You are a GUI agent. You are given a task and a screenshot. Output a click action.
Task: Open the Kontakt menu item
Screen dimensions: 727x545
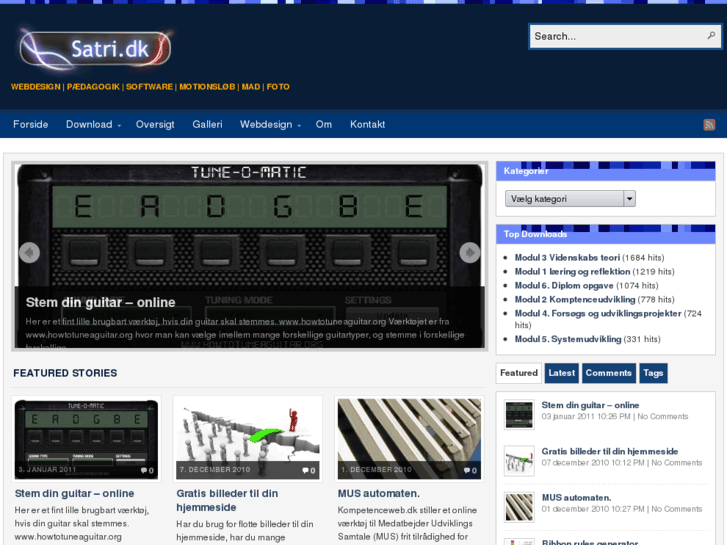(367, 124)
